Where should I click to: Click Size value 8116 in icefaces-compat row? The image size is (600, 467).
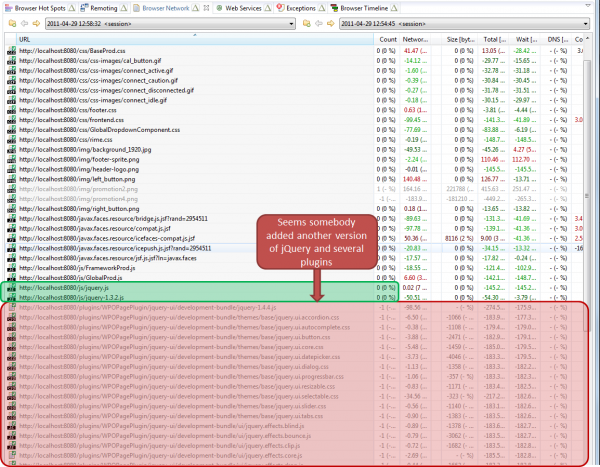(459, 238)
